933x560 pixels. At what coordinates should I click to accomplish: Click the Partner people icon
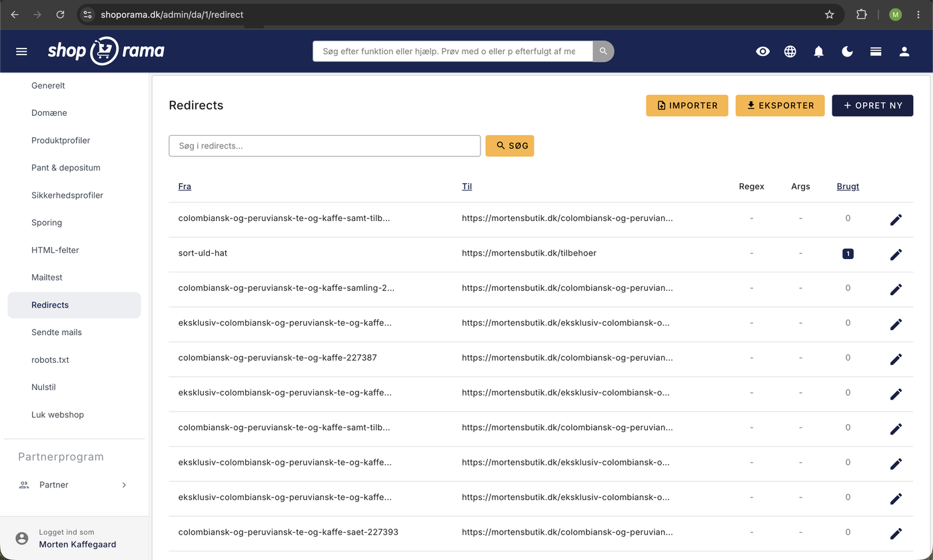click(24, 485)
